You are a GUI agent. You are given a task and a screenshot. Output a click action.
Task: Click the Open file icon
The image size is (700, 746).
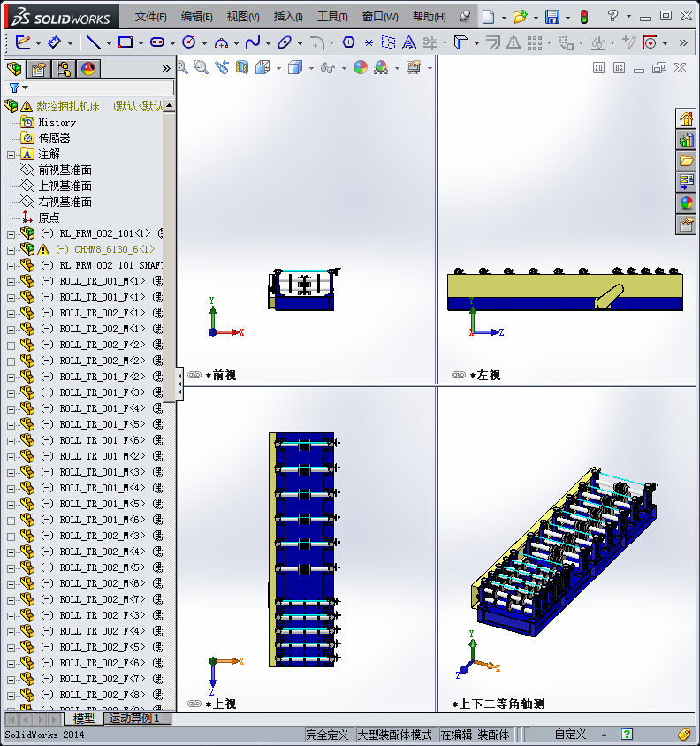pyautogui.click(x=520, y=17)
